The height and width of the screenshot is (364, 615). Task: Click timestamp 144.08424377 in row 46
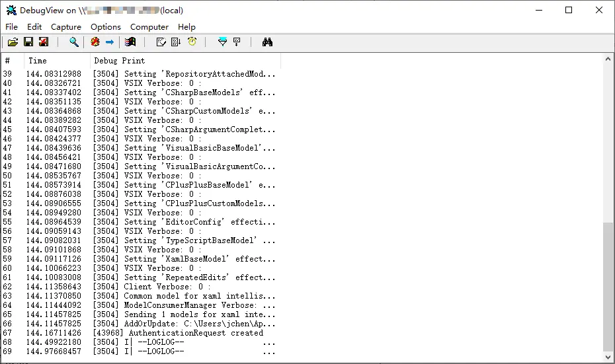coord(54,139)
